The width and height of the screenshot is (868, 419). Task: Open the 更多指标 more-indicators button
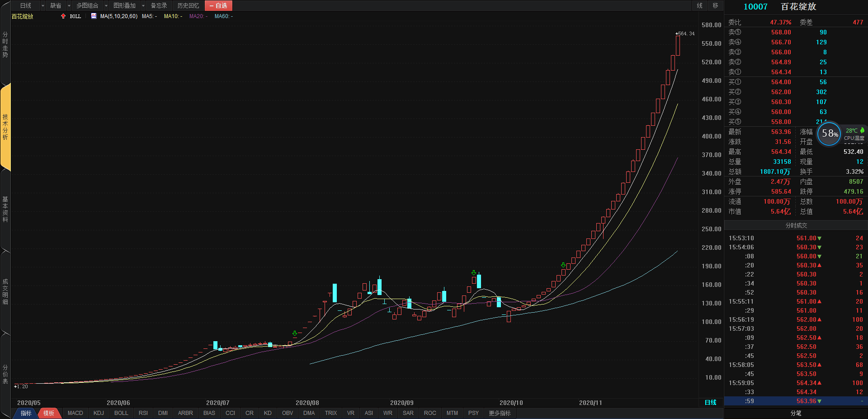point(500,413)
